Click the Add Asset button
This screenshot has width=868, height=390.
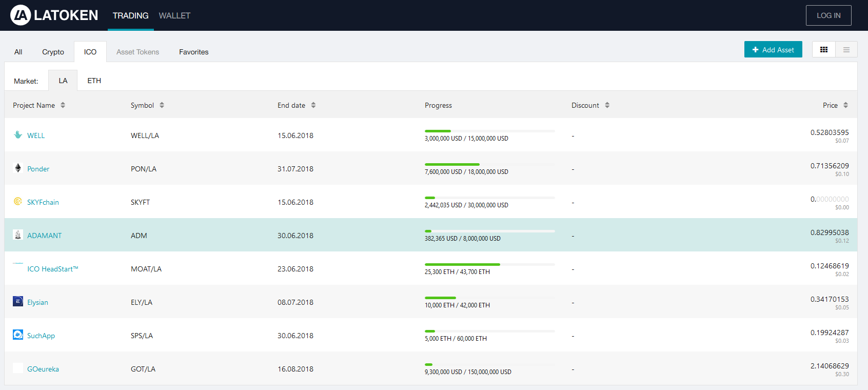coord(773,50)
